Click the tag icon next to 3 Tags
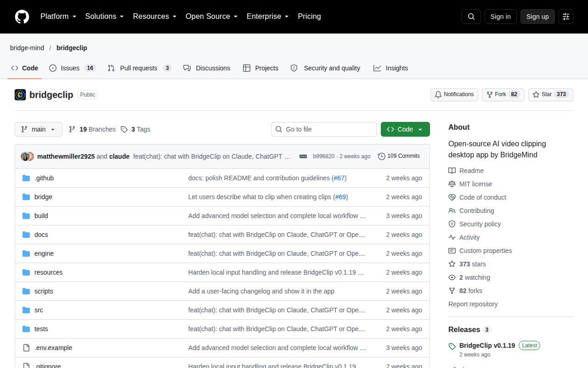588x368 pixels. point(124,129)
